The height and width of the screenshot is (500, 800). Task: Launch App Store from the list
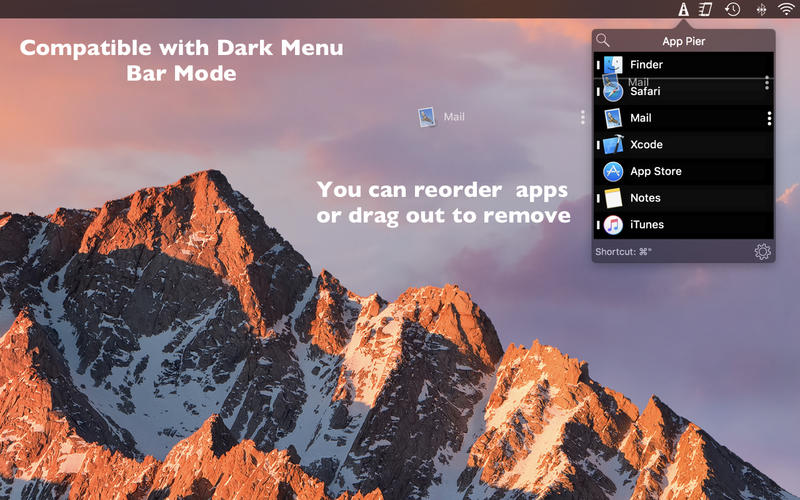tap(655, 171)
